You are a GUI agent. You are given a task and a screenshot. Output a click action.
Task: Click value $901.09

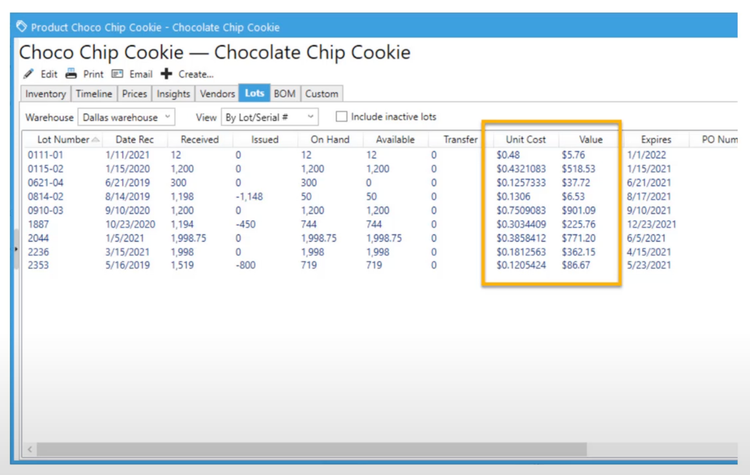pyautogui.click(x=579, y=210)
